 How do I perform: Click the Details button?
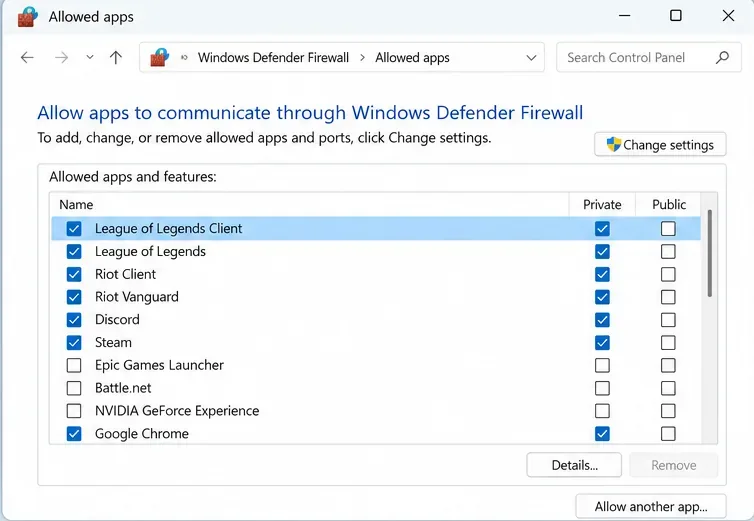coord(574,465)
